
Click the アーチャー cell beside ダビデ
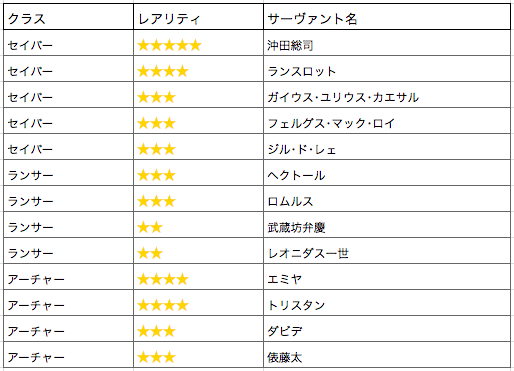coord(68,329)
